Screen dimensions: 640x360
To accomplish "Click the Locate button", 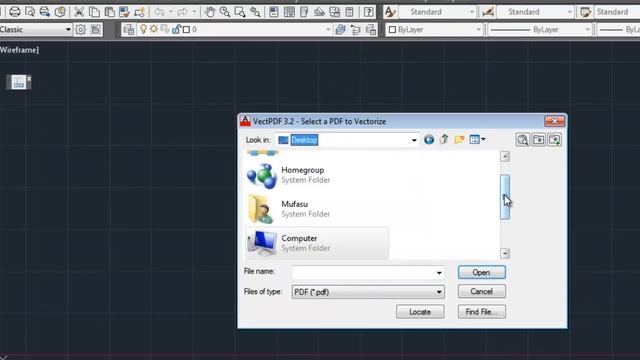I will point(420,312).
